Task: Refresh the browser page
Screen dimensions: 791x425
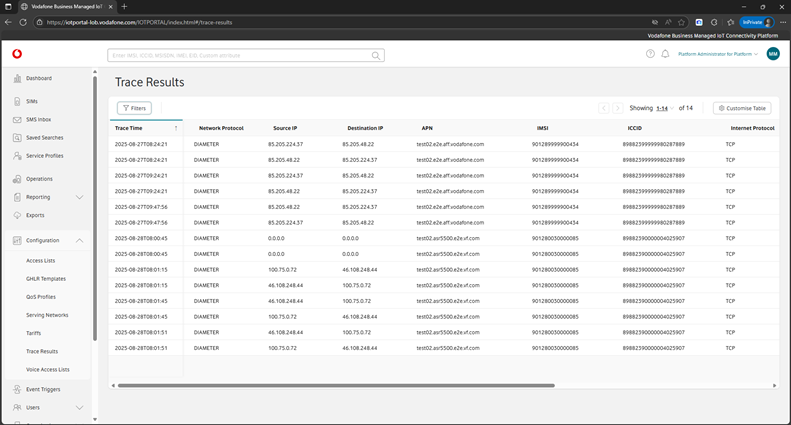Action: pyautogui.click(x=38, y=21)
